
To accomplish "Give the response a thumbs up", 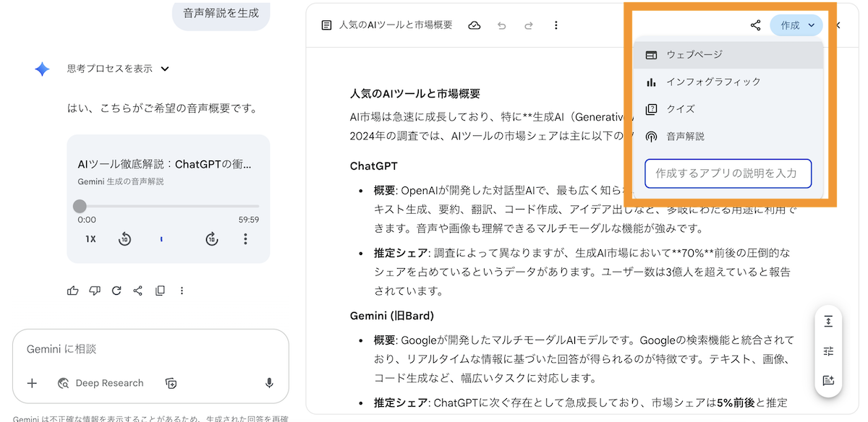I will (72, 290).
